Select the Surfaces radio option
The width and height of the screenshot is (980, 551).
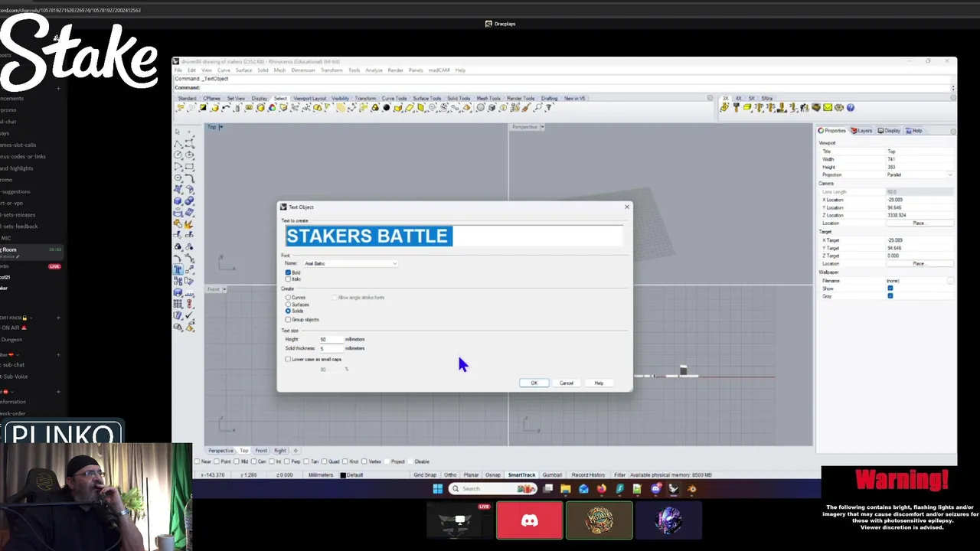pyautogui.click(x=289, y=305)
